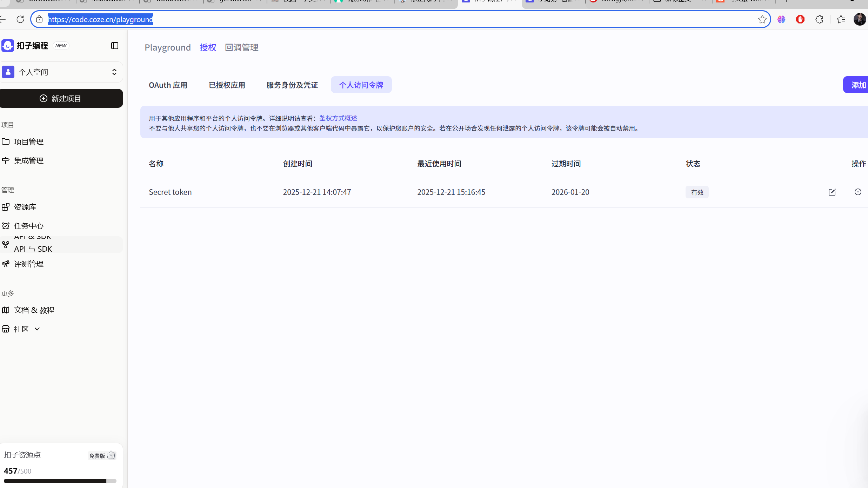The width and height of the screenshot is (868, 488).
Task: Click the browser address bar URL
Action: click(x=100, y=19)
